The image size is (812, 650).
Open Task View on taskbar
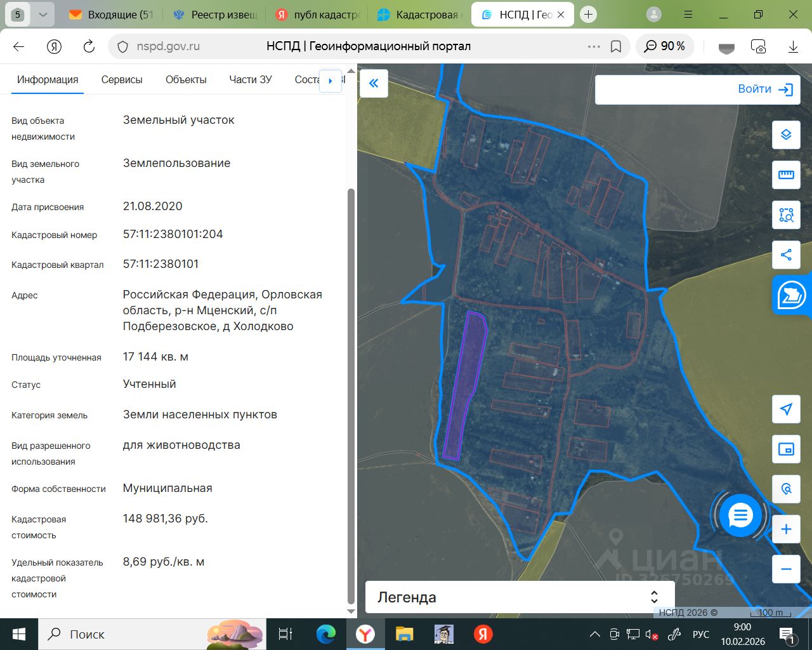[285, 634]
